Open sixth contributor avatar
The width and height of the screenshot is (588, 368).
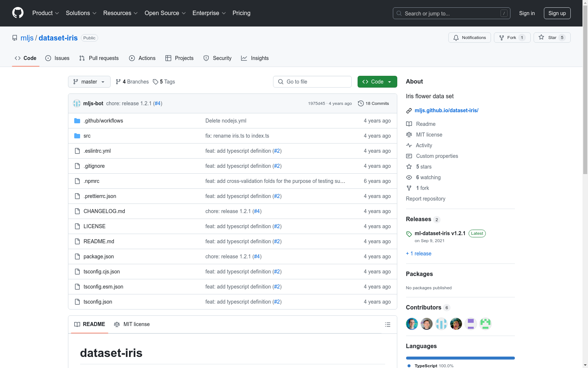pyautogui.click(x=485, y=324)
